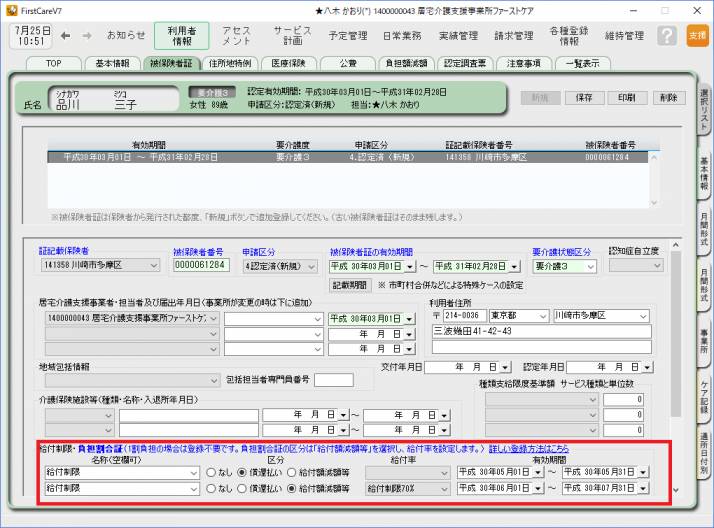This screenshot has width=714, height=528.
Task: Click the 被保険者番号 input field
Action: coord(201,266)
